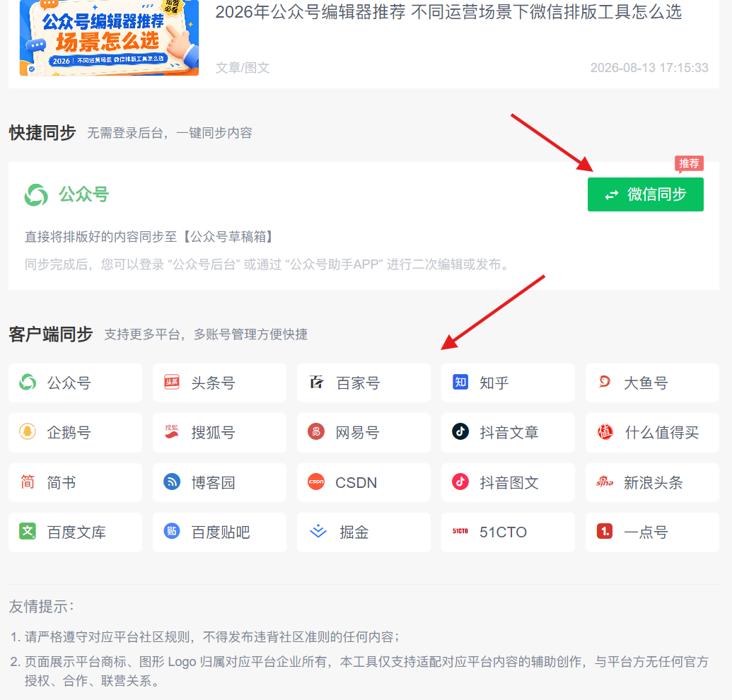Screen dimensions: 732x700
Task: Choose the 知乎 text label
Action: [x=494, y=383]
